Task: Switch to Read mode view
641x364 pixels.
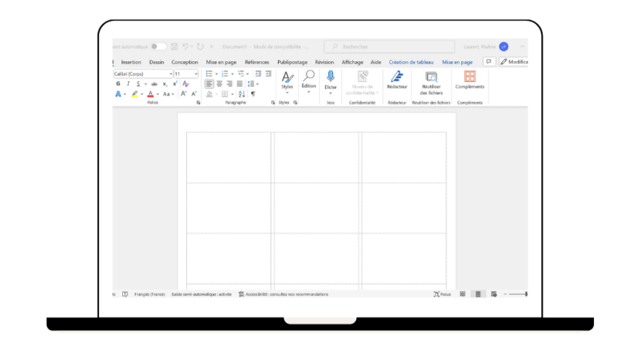Action: tap(462, 294)
